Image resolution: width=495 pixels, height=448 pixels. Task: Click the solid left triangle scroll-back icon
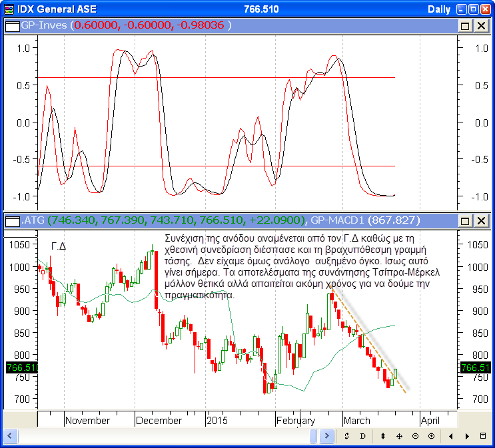(x=451, y=436)
